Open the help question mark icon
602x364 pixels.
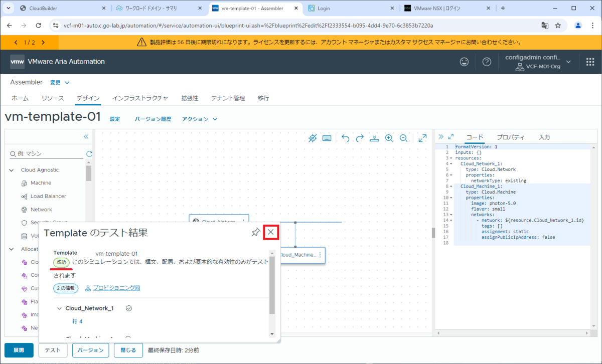point(487,62)
